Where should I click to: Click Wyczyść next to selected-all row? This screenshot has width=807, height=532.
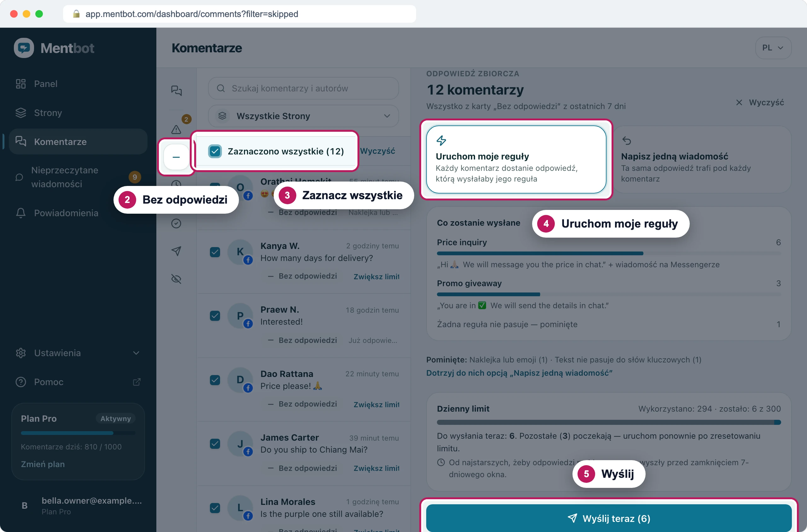[377, 151]
